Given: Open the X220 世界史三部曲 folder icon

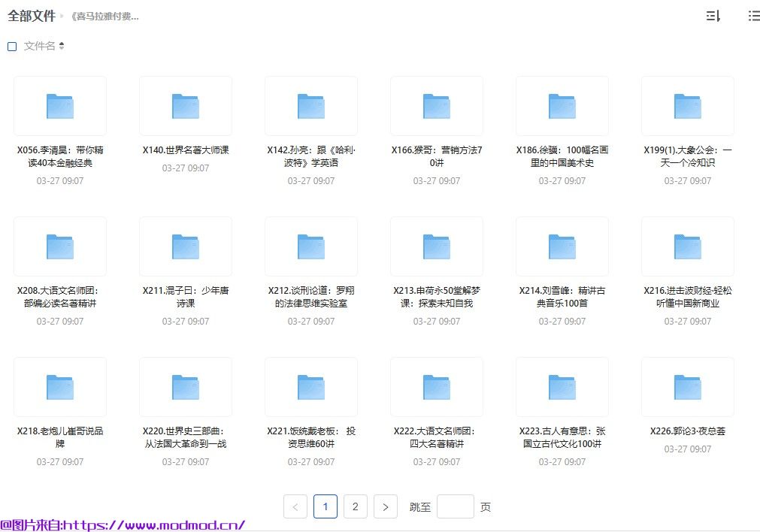Looking at the screenshot, I should click(x=186, y=387).
